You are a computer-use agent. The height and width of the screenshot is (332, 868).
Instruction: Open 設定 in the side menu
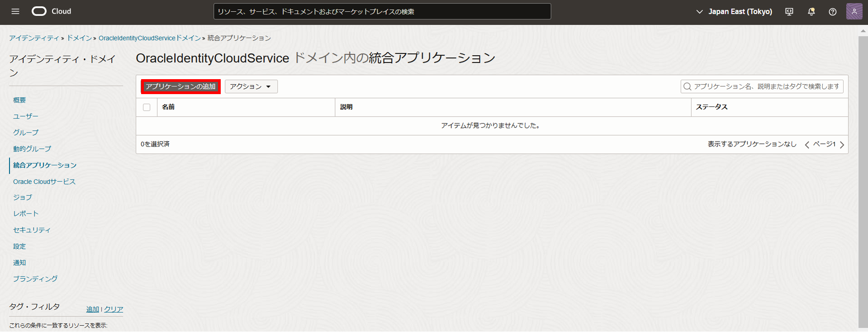[19, 246]
